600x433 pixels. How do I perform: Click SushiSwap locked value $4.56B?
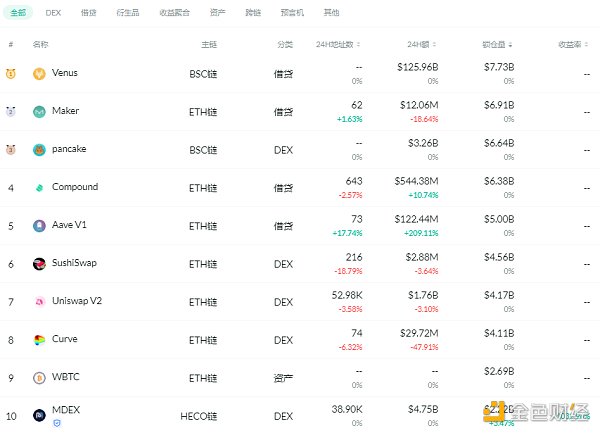tap(499, 257)
